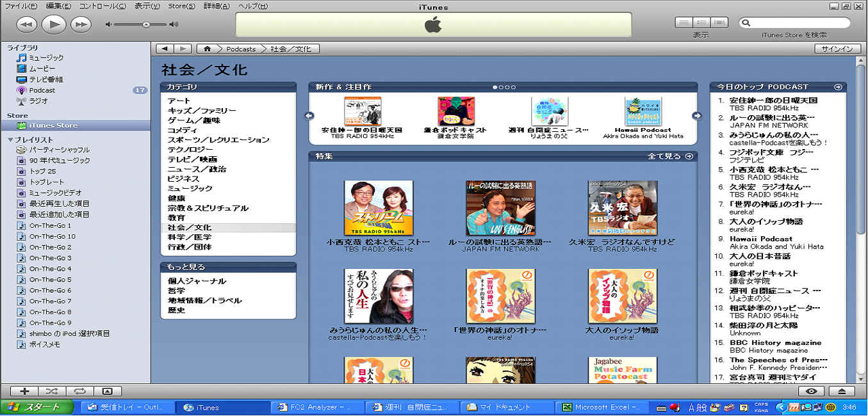Open the テレビ番組 library
Viewport: 868px width, 416px height.
coord(40,79)
